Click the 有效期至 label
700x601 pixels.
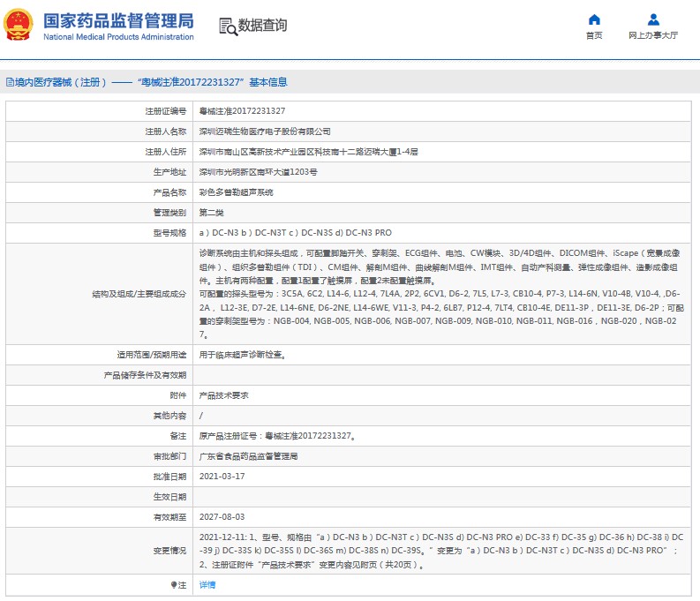click(169, 517)
